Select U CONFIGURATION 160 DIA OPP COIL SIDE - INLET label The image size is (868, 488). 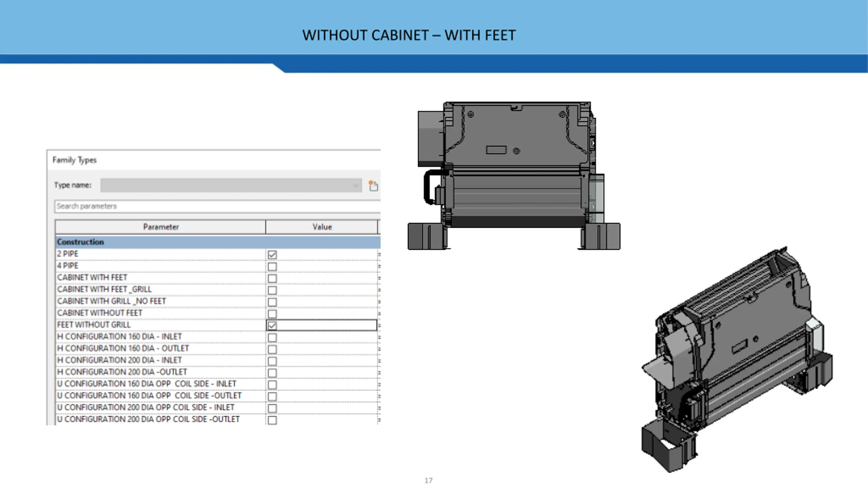pyautogui.click(x=146, y=384)
